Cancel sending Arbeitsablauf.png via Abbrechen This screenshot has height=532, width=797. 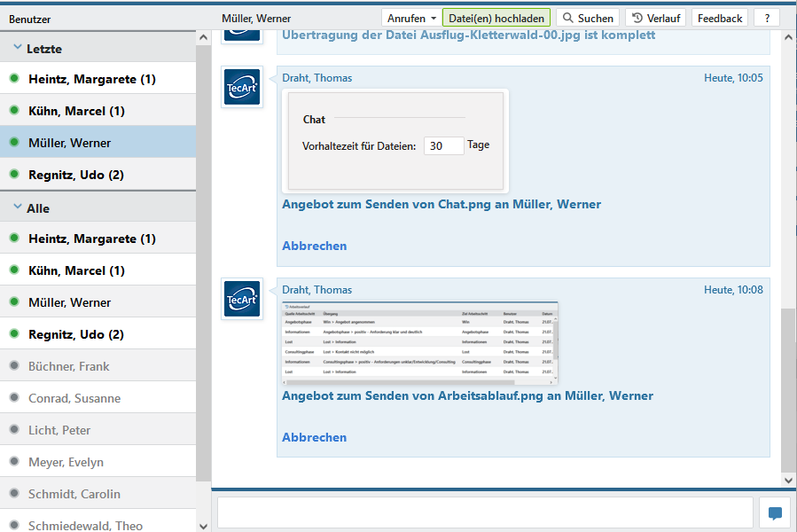click(314, 437)
